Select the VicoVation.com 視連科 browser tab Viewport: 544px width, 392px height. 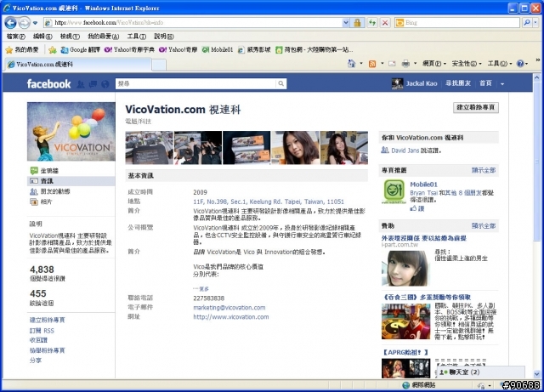(78, 65)
